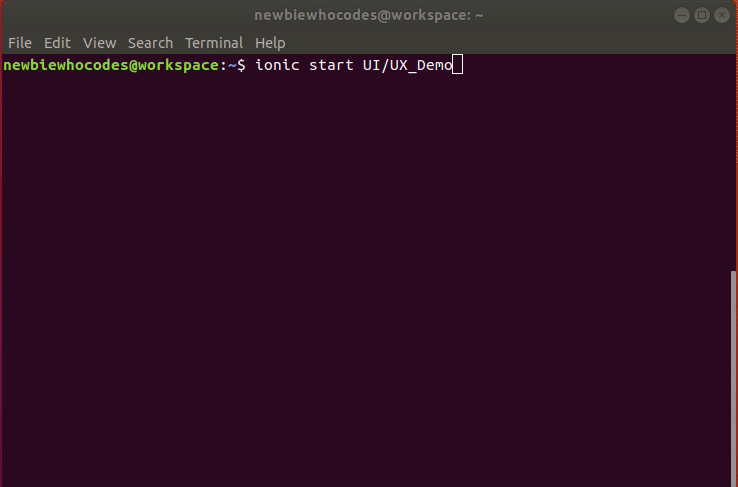This screenshot has width=738, height=487.
Task: Open the Terminal menu
Action: click(x=214, y=43)
